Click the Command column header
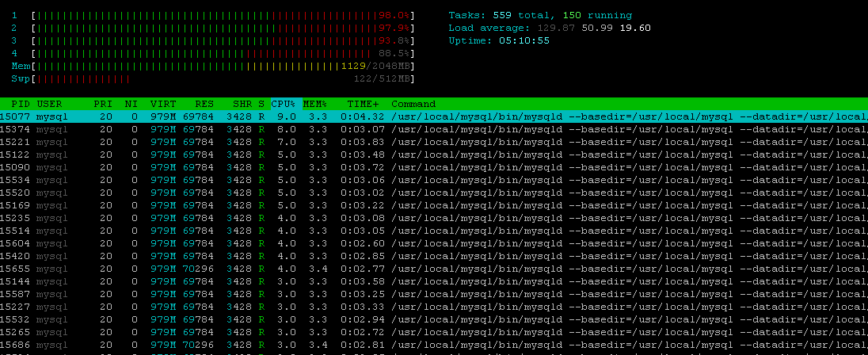 click(413, 104)
